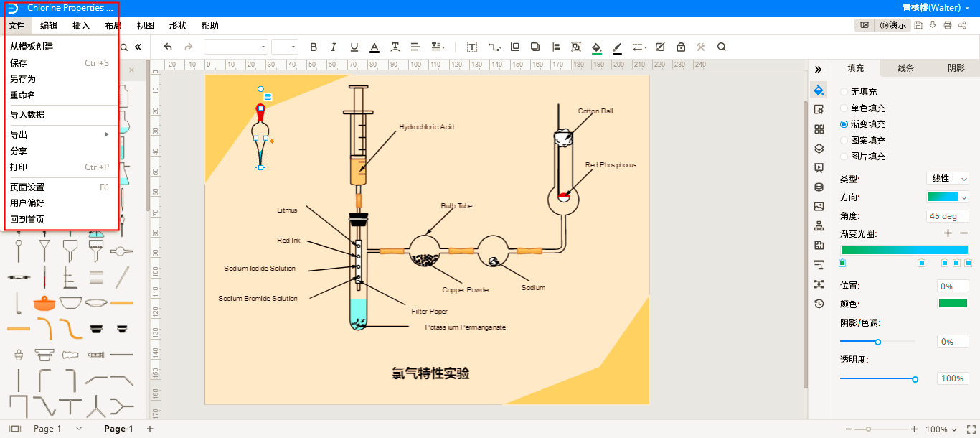Select the orange crucible shape in library
Image resolution: width=980 pixels, height=438 pixels.
coord(44,302)
